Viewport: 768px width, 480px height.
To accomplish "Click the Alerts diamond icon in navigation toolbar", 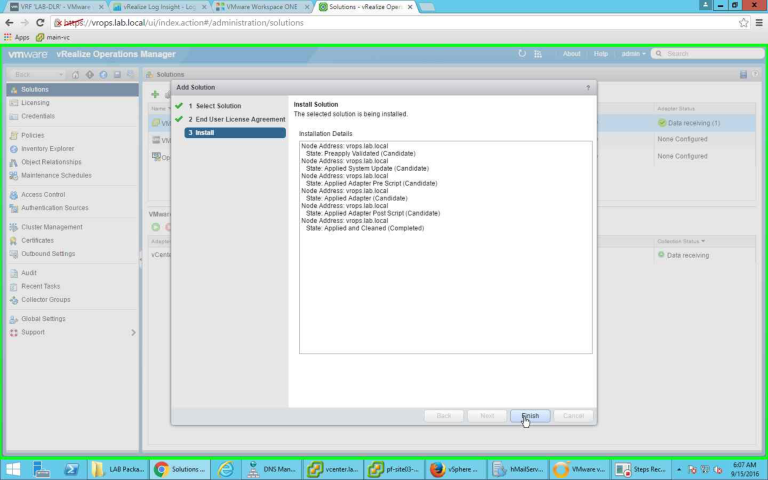I will tap(90, 74).
